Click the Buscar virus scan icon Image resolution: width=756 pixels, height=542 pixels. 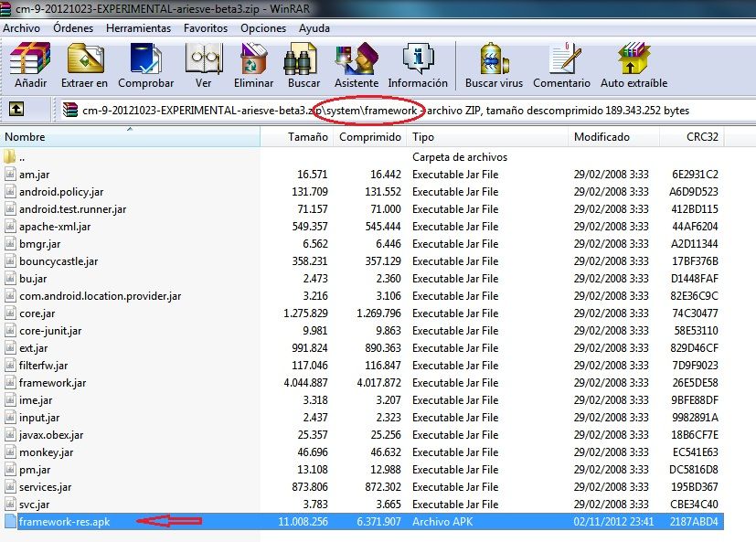click(494, 64)
